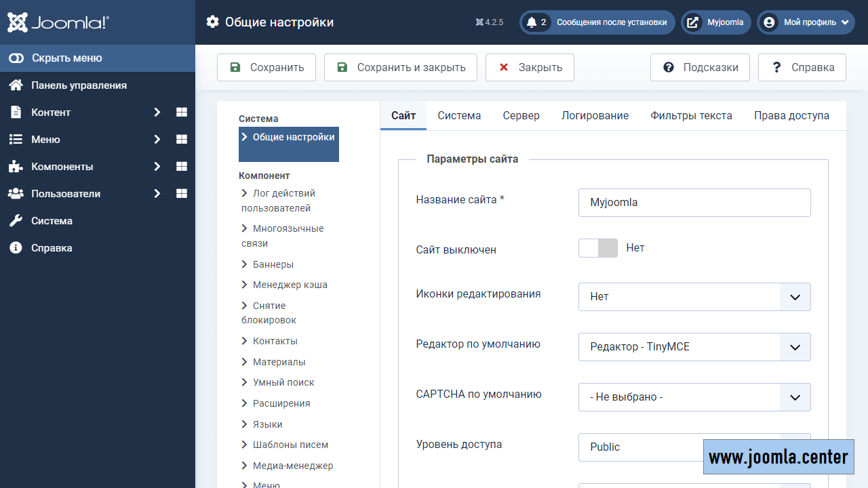The height and width of the screenshot is (488, 868).
Task: Open the Menu dashboard grid icon
Action: (182, 140)
